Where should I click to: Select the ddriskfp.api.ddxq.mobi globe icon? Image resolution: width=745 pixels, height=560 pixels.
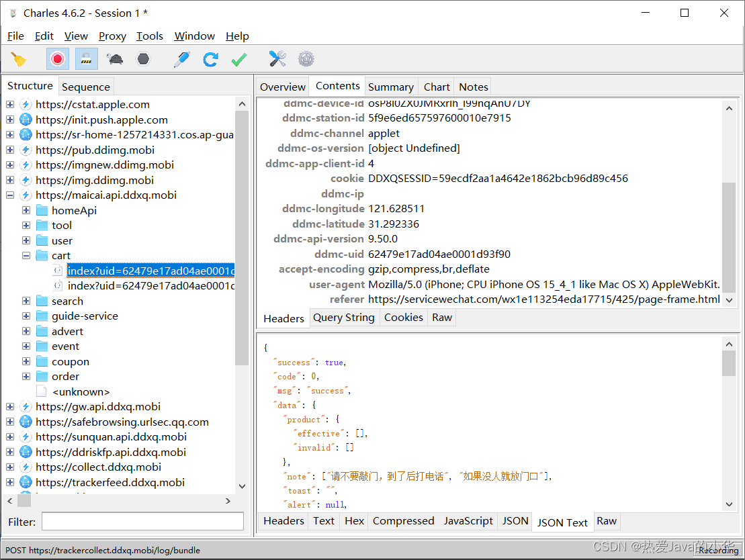point(26,452)
